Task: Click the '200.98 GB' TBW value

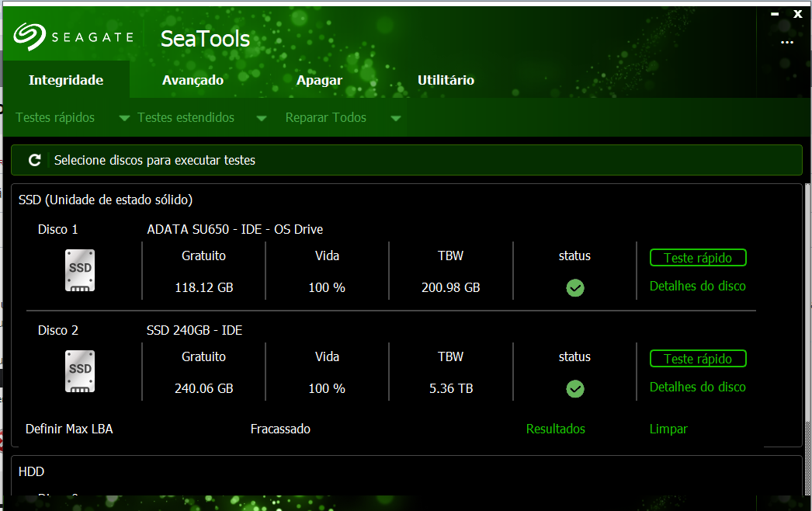Action: pos(450,287)
